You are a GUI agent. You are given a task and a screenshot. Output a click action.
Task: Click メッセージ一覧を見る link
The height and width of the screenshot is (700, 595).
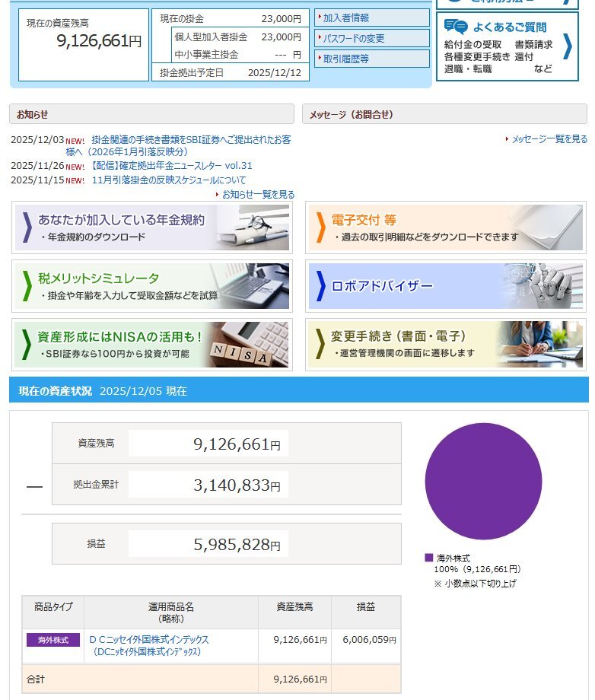pos(549,139)
